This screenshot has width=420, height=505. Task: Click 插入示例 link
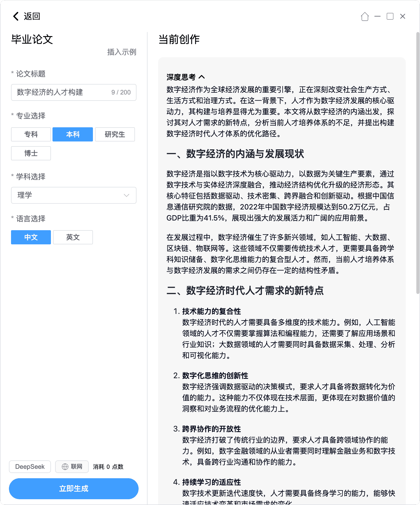coord(122,52)
